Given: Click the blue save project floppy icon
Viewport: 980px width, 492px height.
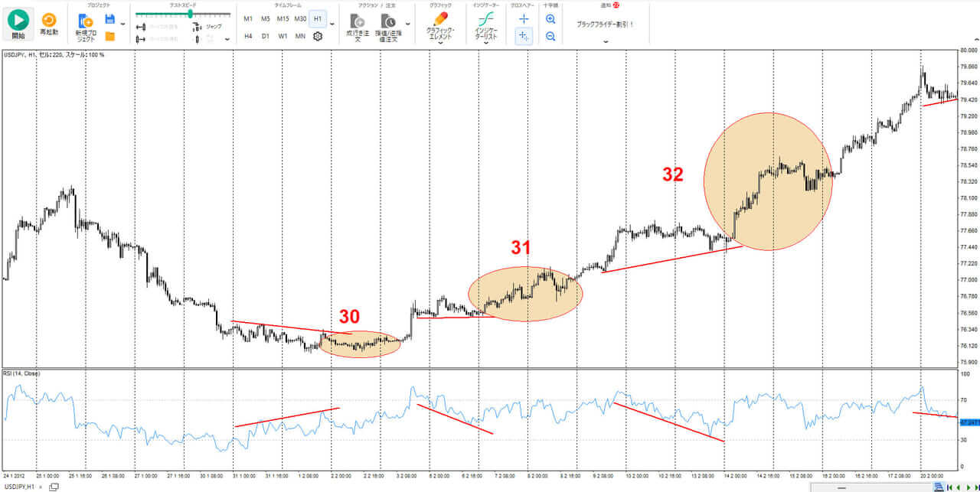Looking at the screenshot, I should pyautogui.click(x=110, y=19).
